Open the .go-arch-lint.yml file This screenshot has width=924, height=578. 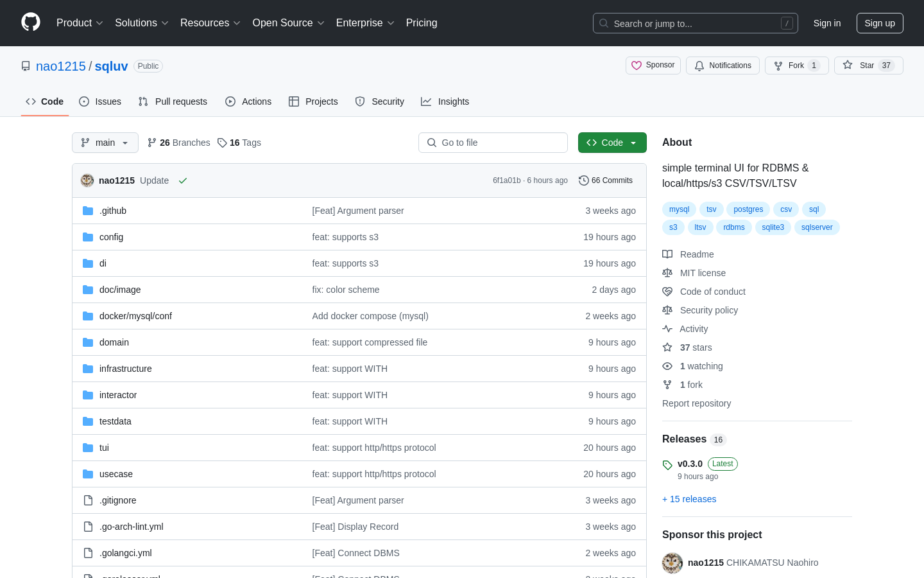tap(132, 527)
